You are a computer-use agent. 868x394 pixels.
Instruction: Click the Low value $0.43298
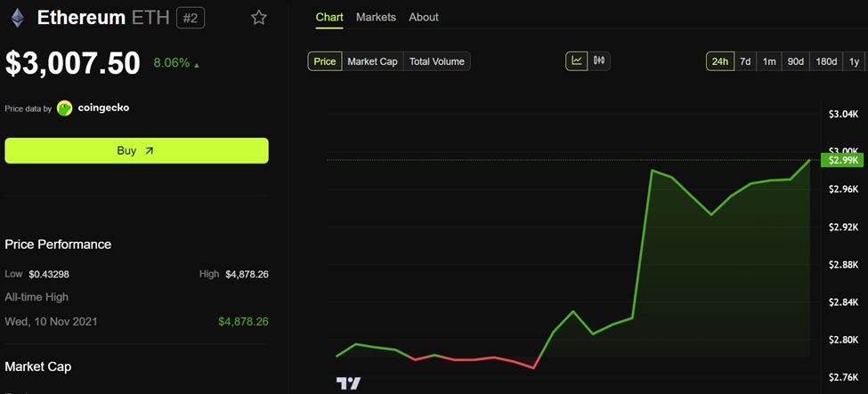point(49,274)
